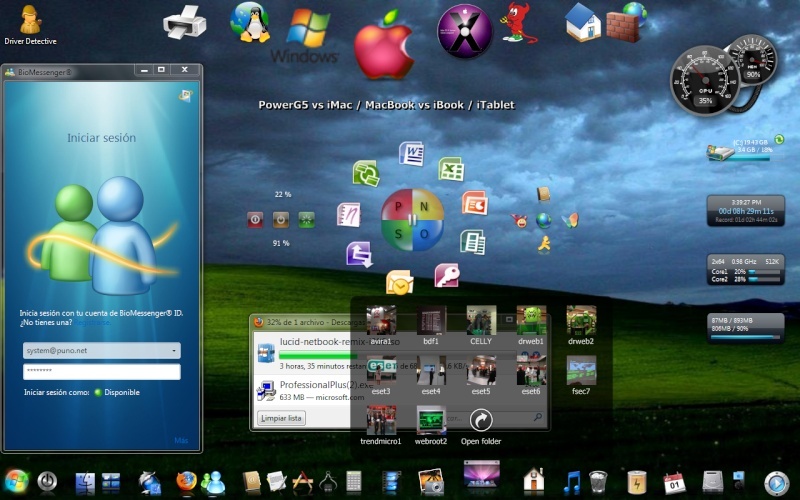This screenshot has width=800, height=500.
Task: Click search magnifier in Descargas window
Action: pyautogui.click(x=537, y=418)
